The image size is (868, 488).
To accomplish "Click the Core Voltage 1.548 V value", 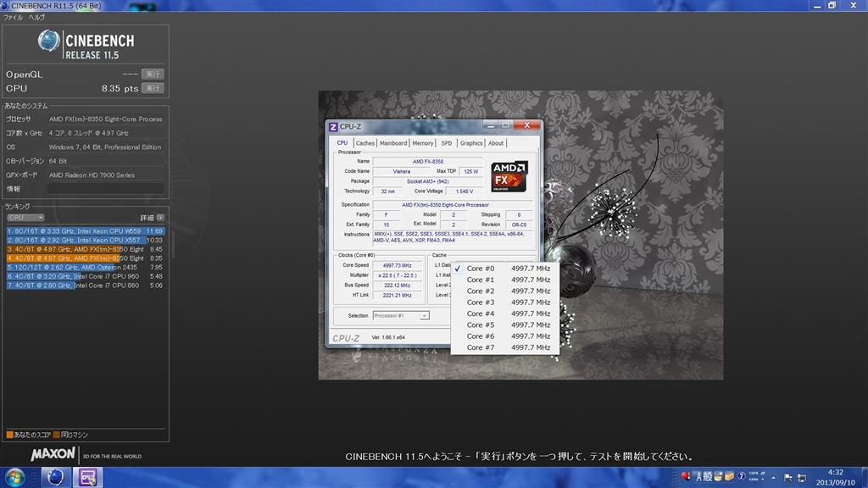I will [x=464, y=191].
